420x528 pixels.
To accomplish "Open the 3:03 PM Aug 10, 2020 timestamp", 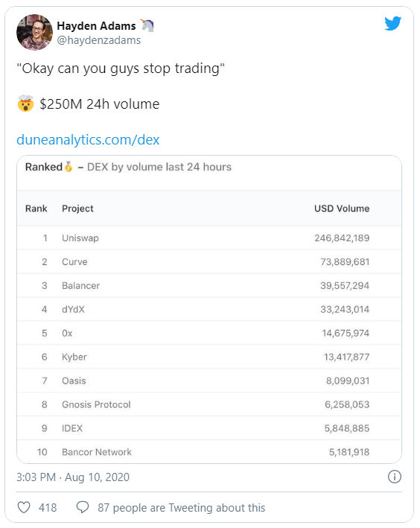I will click(x=73, y=477).
